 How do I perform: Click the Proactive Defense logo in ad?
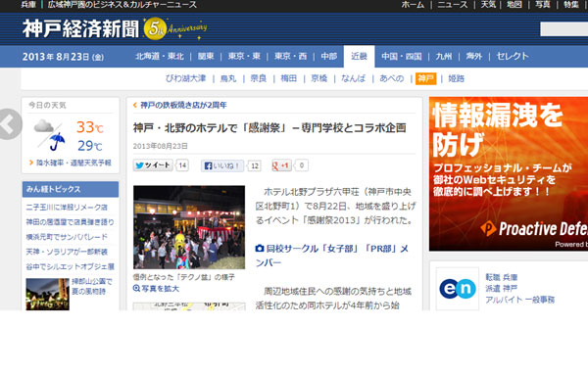pyautogui.click(x=534, y=228)
